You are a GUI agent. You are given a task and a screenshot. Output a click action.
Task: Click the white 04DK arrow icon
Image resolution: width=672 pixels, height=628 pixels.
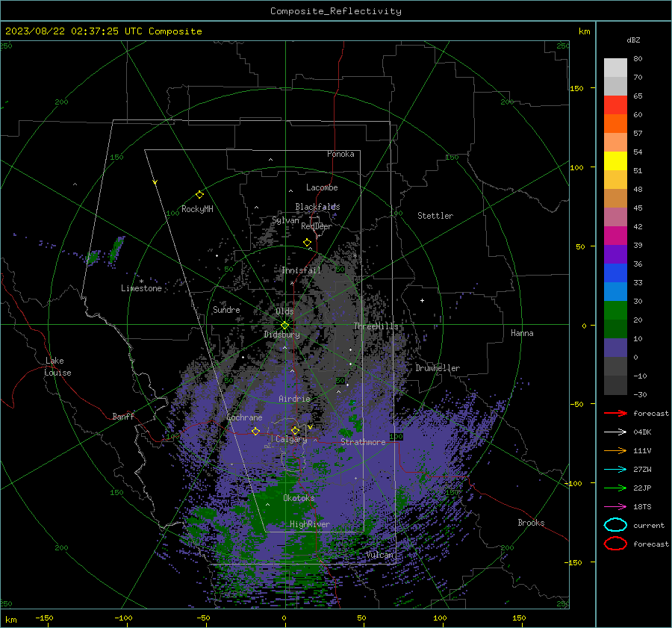click(x=615, y=432)
